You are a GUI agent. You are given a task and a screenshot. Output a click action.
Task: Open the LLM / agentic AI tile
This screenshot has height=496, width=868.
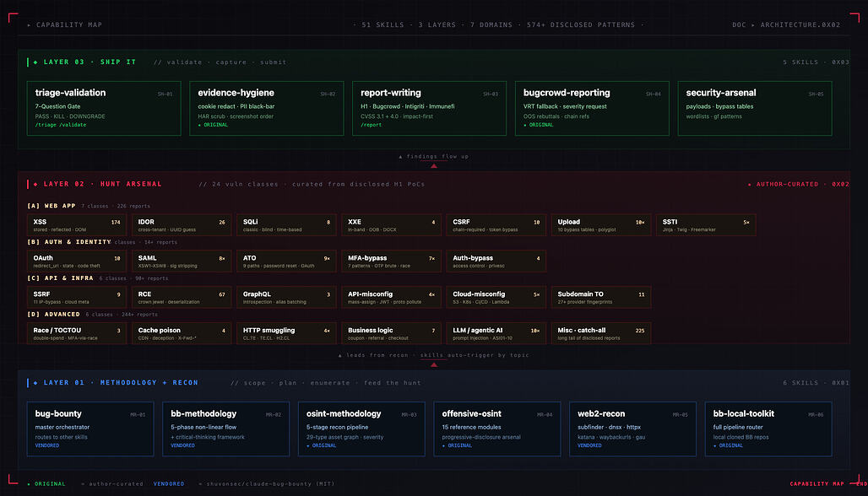[x=496, y=333]
